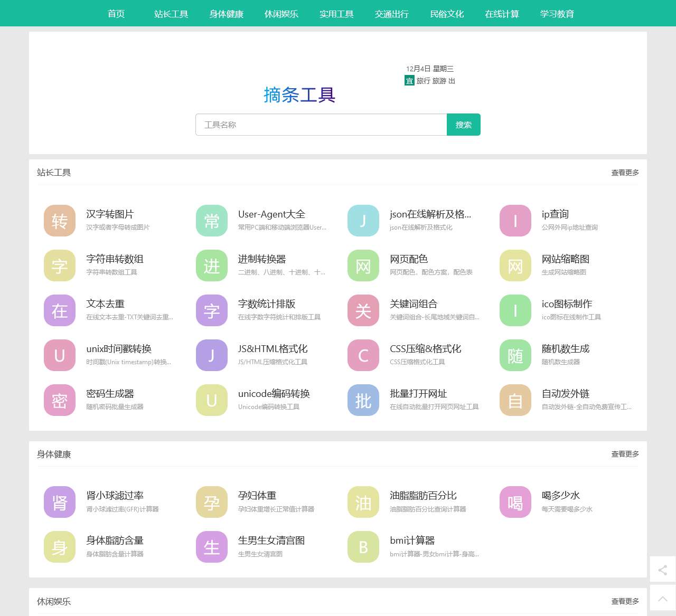Click description 在线自动批量打开网页网址工具
676x616 pixels.
tap(434, 407)
